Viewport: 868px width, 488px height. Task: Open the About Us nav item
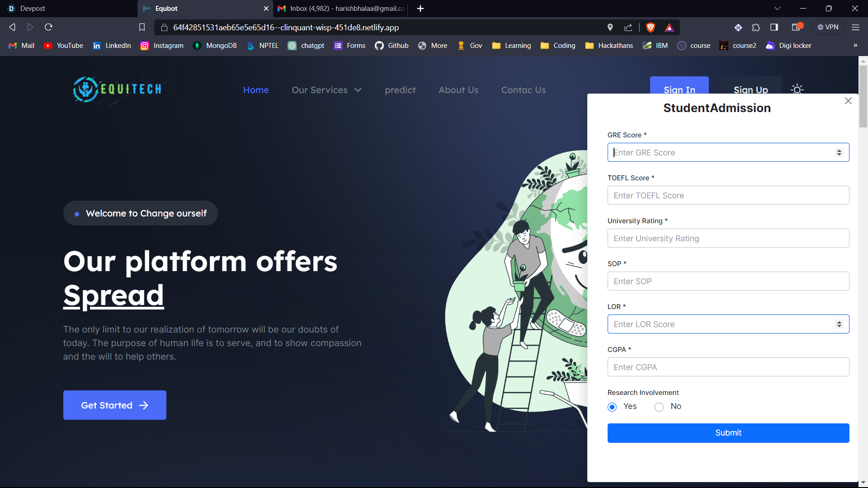point(458,90)
